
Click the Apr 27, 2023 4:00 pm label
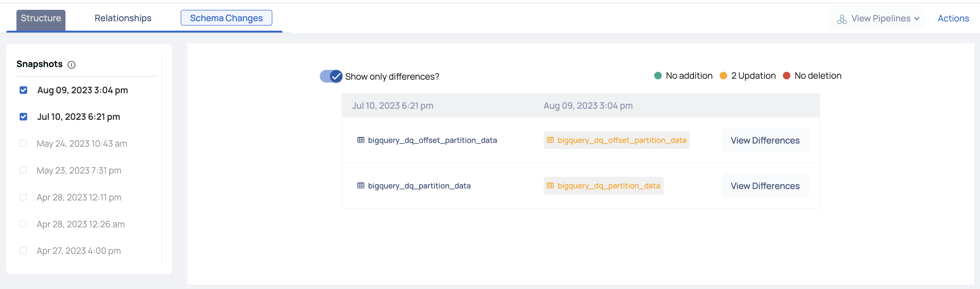pyautogui.click(x=79, y=251)
